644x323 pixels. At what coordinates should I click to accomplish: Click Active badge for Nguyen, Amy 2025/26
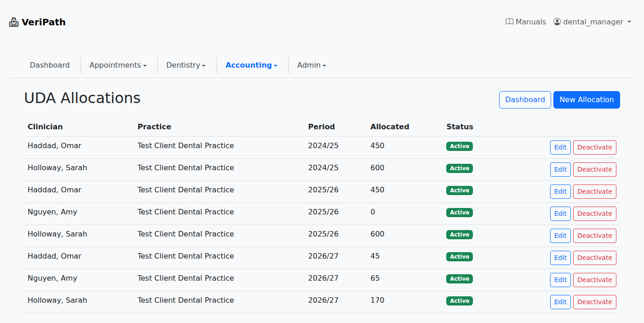click(460, 213)
